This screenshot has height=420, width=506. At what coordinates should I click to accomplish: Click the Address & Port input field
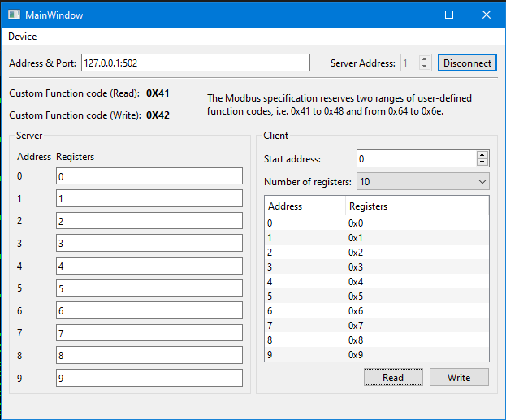(x=195, y=63)
